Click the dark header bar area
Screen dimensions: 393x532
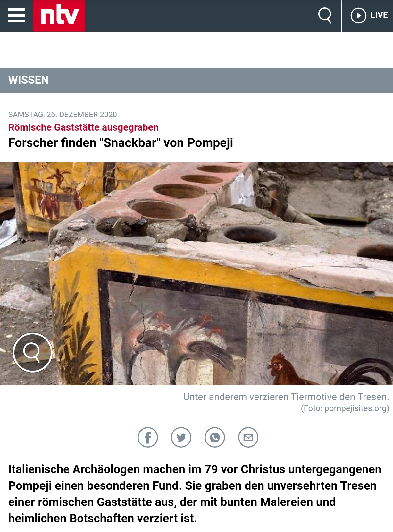point(196,16)
